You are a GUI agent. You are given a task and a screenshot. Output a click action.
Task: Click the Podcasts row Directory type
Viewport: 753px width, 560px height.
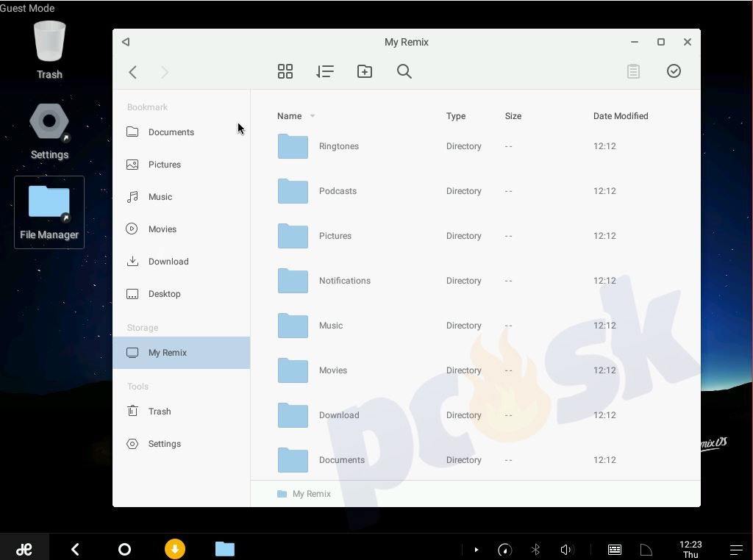pos(463,191)
